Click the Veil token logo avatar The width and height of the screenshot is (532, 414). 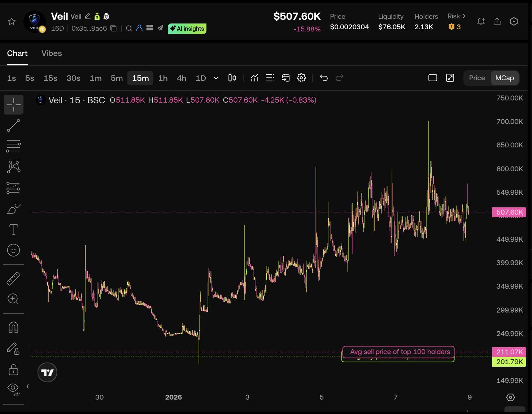[35, 22]
